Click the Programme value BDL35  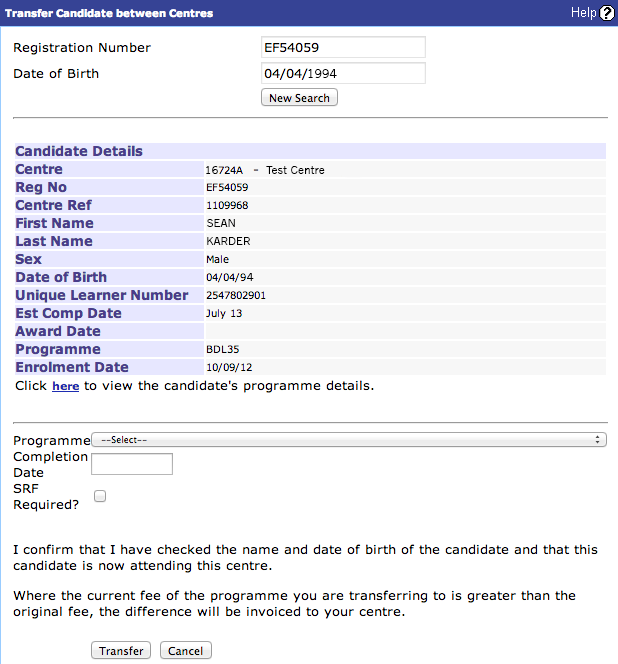pos(221,350)
